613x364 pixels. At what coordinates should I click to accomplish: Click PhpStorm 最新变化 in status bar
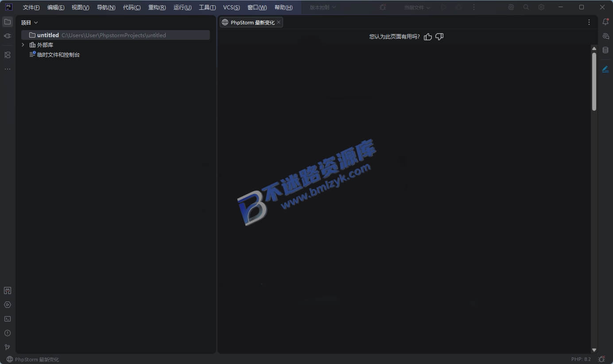click(33, 359)
